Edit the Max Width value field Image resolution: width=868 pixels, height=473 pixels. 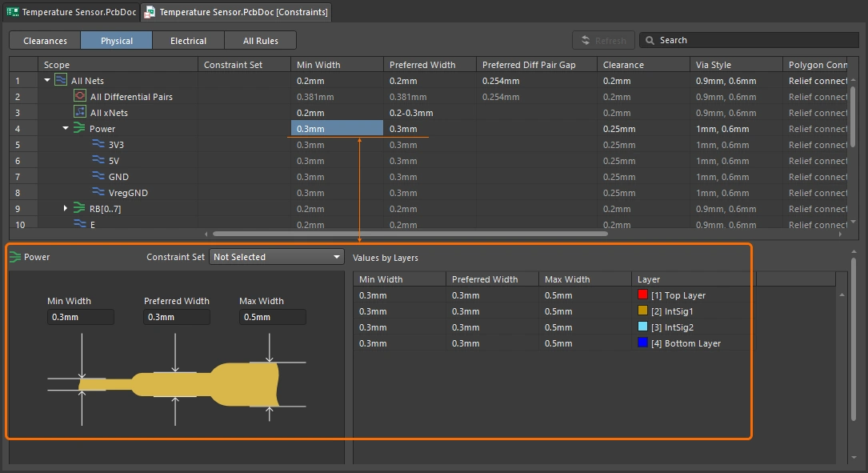(x=272, y=317)
